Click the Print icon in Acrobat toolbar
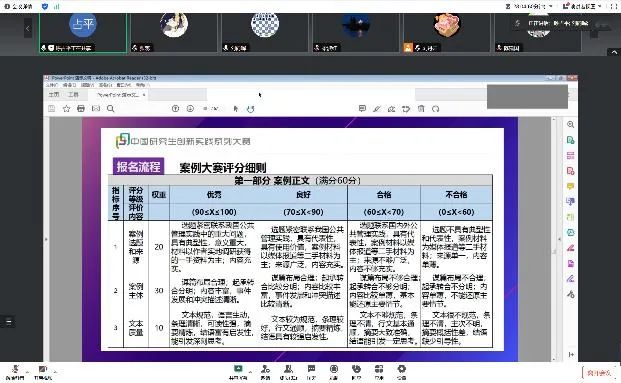 (81, 109)
